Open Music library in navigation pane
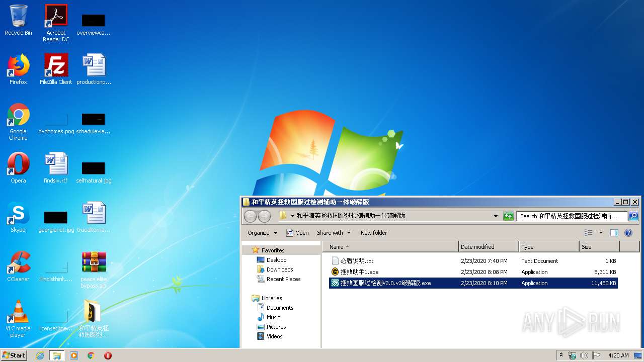Viewport: 644px width, 362px height. click(x=273, y=317)
